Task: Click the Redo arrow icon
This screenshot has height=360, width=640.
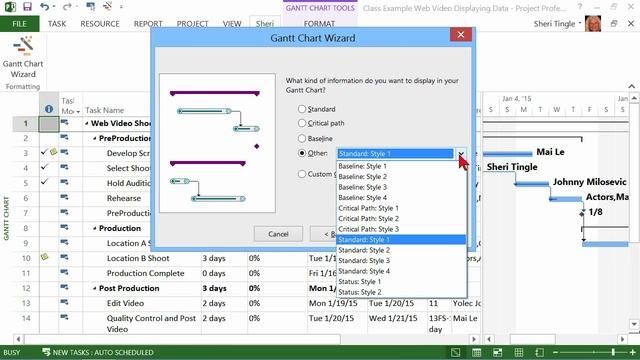Action: pyautogui.click(x=67, y=7)
